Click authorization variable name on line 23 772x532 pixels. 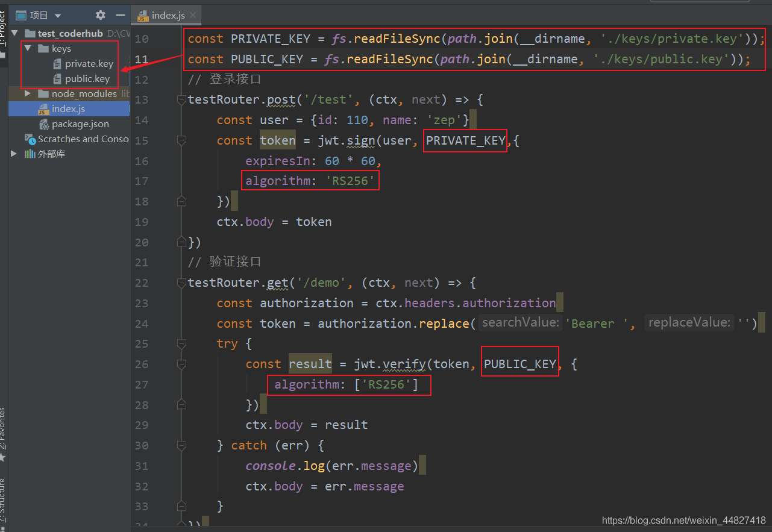pos(307,303)
